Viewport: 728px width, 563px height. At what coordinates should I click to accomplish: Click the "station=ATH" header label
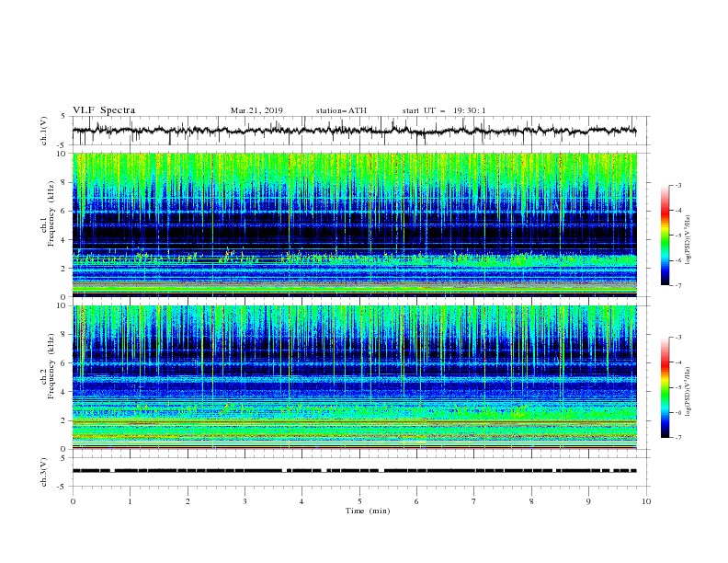pyautogui.click(x=341, y=110)
